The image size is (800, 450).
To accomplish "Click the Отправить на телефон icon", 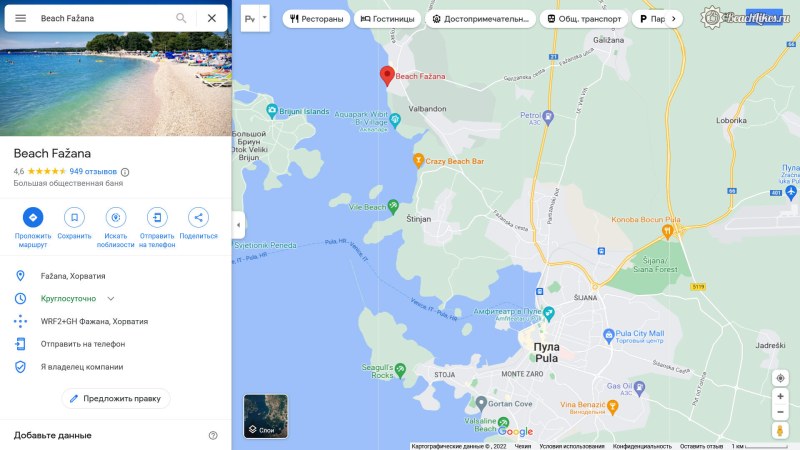I will [x=157, y=217].
